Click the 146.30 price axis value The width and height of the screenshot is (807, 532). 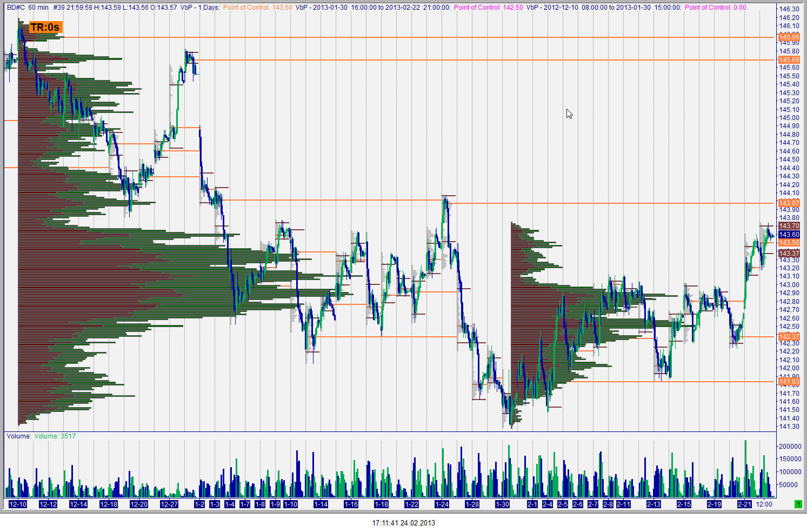[790, 9]
